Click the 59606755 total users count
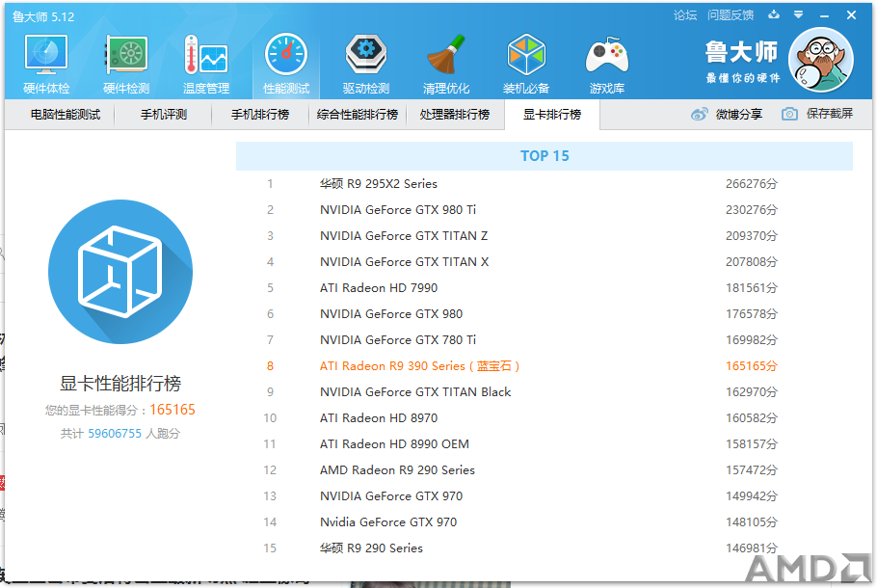This screenshot has width=877, height=588. [115, 434]
